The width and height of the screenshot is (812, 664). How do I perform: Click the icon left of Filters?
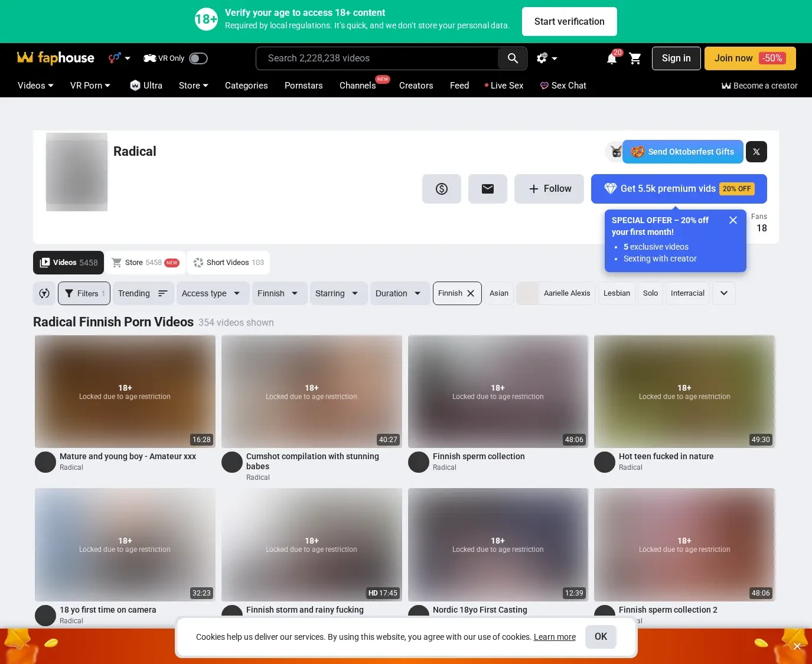pyautogui.click(x=44, y=293)
